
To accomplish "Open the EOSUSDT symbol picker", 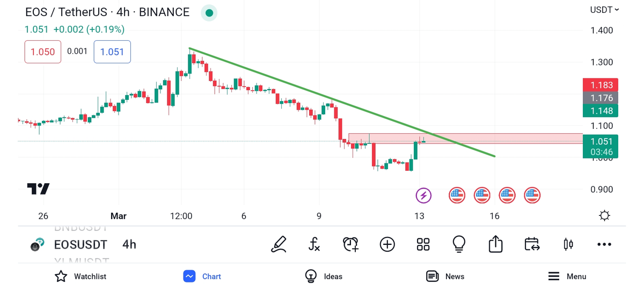I will (x=80, y=245).
